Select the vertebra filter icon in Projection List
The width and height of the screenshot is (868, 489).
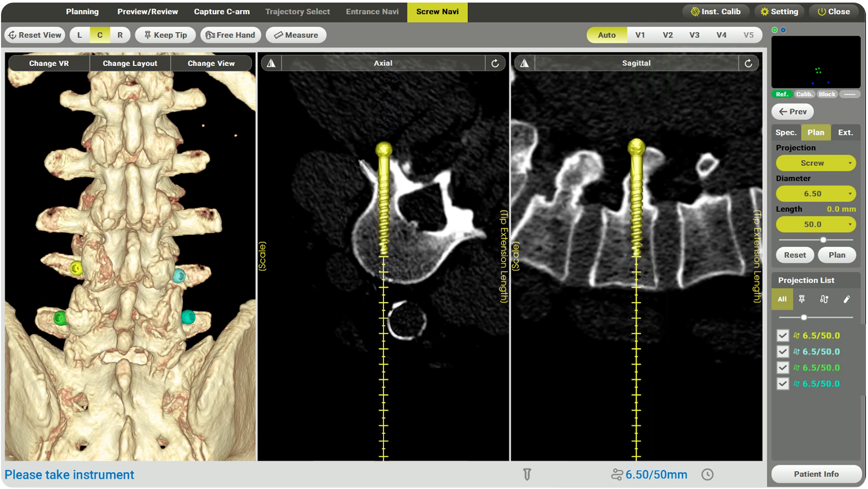tap(824, 299)
